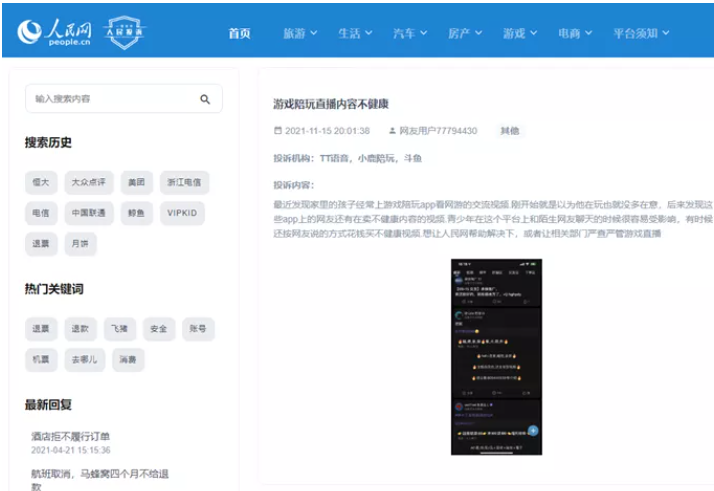Click the calendar icon beside the post date
This screenshot has width=714, height=491.
278,131
